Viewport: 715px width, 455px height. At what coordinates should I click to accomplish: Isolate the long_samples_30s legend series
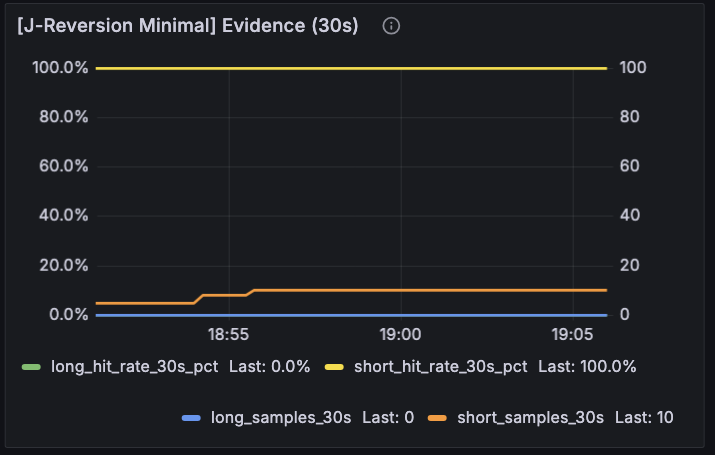coord(280,418)
